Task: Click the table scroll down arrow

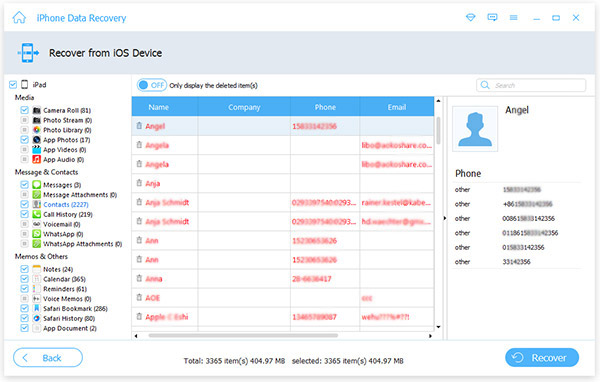Action: (x=438, y=327)
